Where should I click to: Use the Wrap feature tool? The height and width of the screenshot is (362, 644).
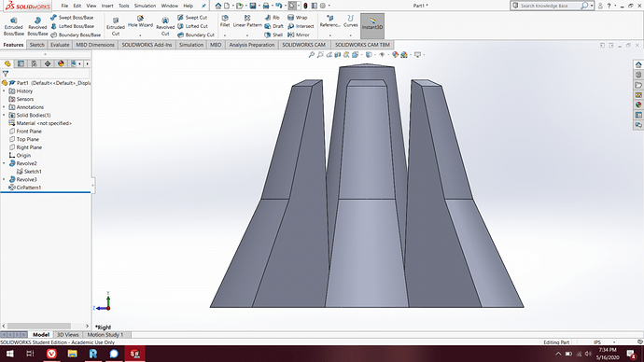click(x=298, y=18)
